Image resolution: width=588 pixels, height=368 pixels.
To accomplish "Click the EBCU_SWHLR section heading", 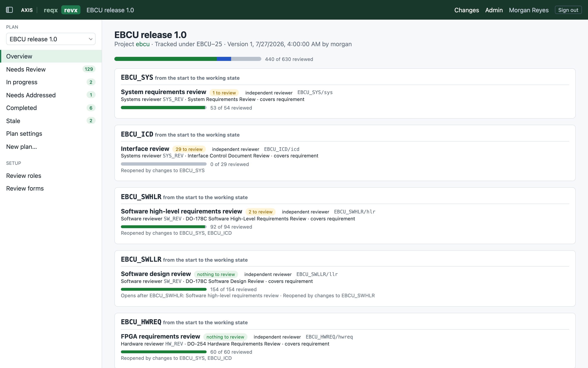I will 141,197.
